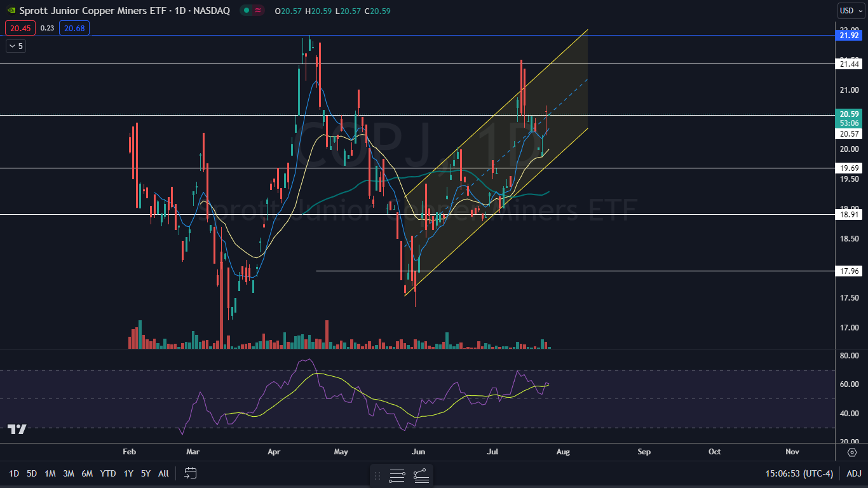Click the drag handle on floating toolbar
This screenshot has height=488, width=868.
click(378, 475)
